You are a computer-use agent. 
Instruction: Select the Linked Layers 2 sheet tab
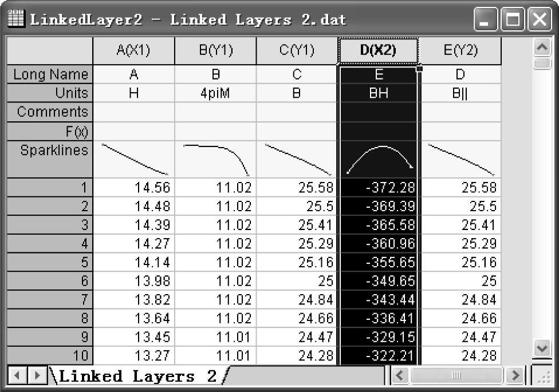(137, 376)
